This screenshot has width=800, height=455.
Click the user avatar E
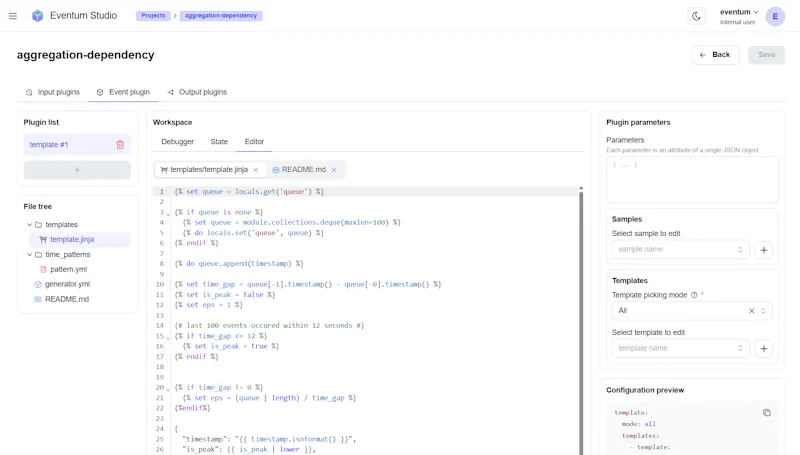775,16
